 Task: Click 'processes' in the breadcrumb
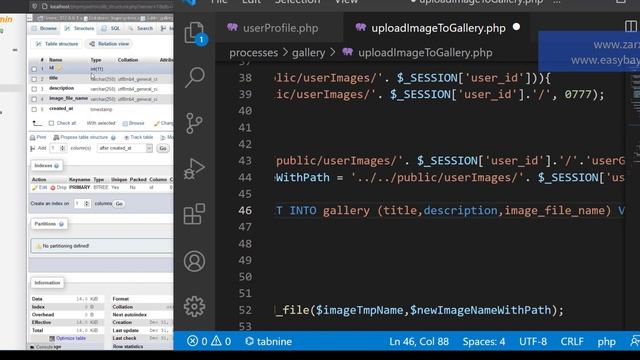point(253,53)
